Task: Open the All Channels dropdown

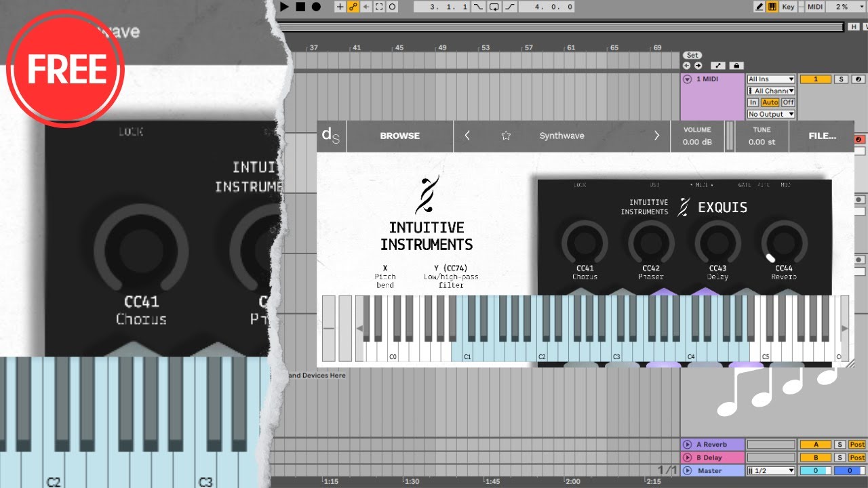Action: 771,91
